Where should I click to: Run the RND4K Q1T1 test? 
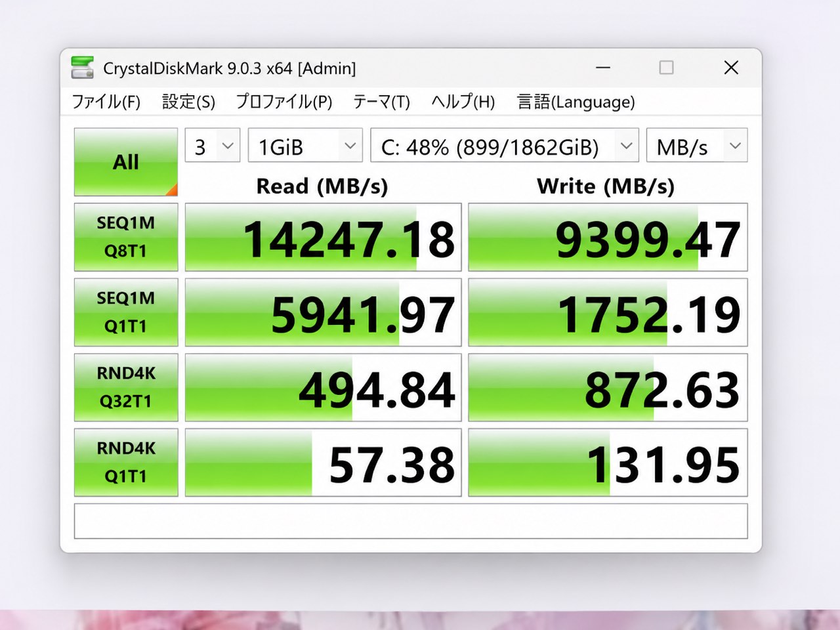pyautogui.click(x=126, y=462)
